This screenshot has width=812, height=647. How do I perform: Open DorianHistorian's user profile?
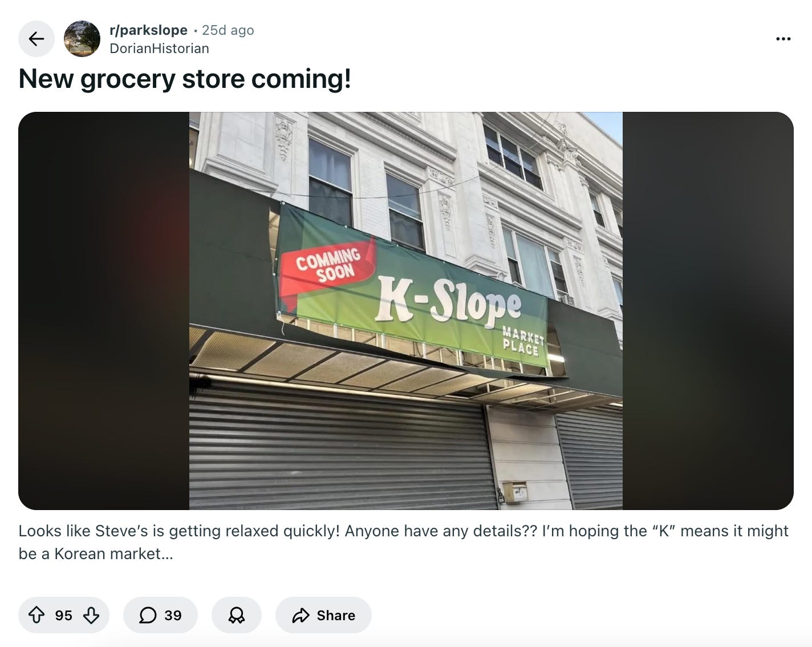[x=159, y=48]
